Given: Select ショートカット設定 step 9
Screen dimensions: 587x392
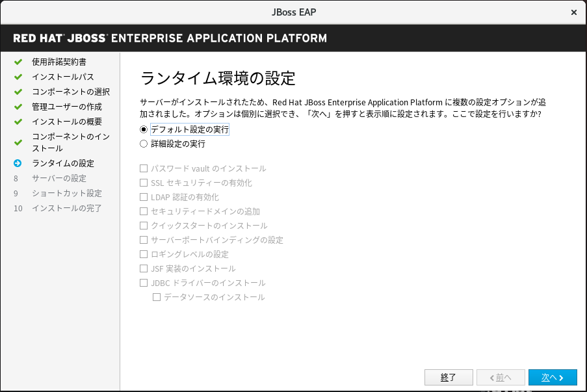Looking at the screenshot, I should [67, 193].
